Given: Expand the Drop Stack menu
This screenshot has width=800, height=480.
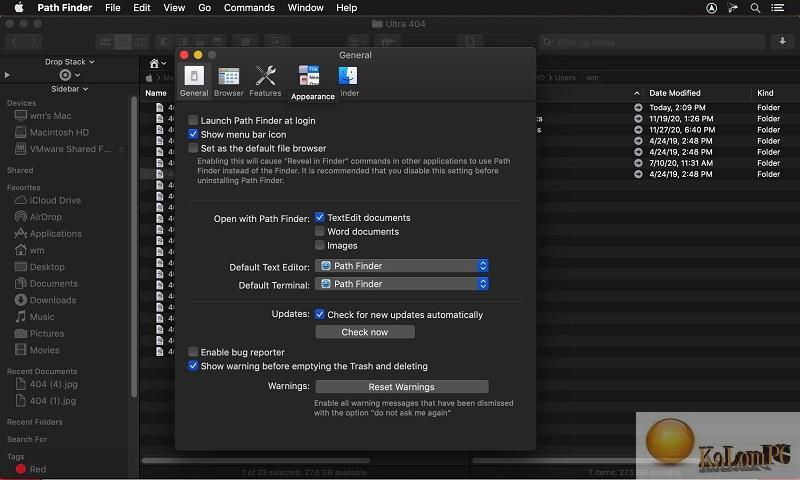Looking at the screenshot, I should pyautogui.click(x=69, y=62).
